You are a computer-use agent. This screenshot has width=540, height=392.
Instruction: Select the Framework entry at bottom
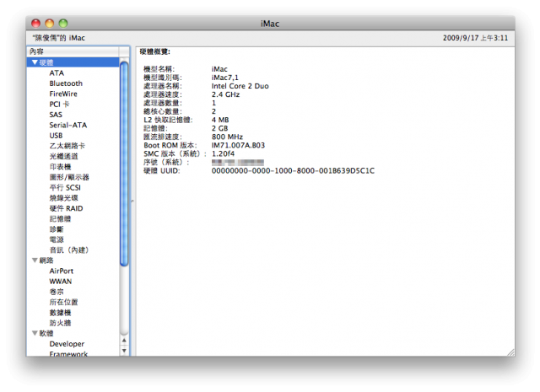68,354
